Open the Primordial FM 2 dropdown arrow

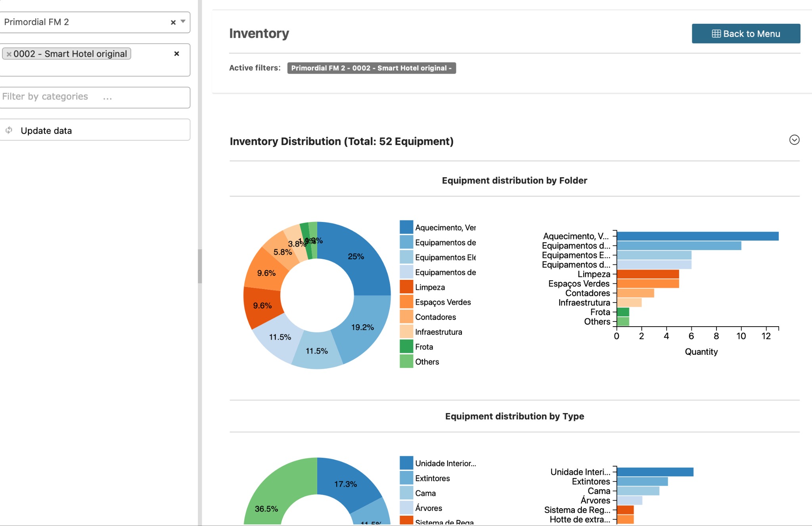coord(183,22)
